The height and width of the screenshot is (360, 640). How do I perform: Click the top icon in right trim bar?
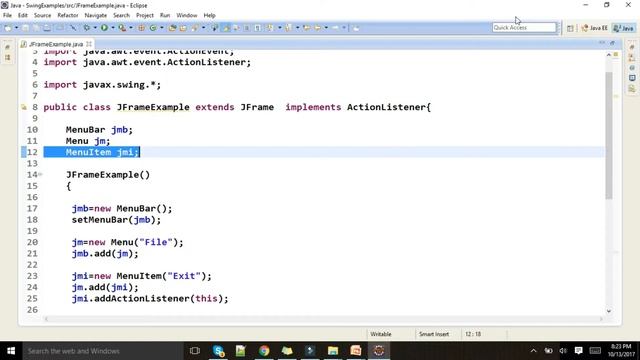[632, 47]
